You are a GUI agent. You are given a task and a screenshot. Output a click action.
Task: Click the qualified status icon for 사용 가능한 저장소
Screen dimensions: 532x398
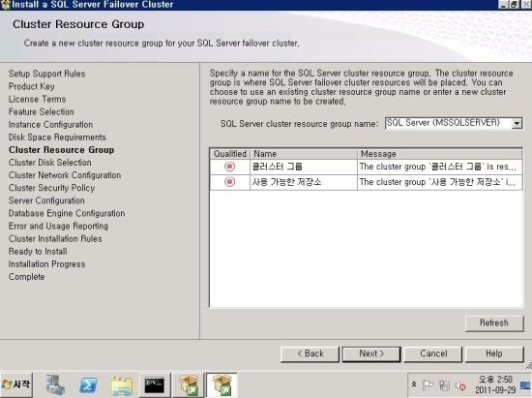point(229,182)
